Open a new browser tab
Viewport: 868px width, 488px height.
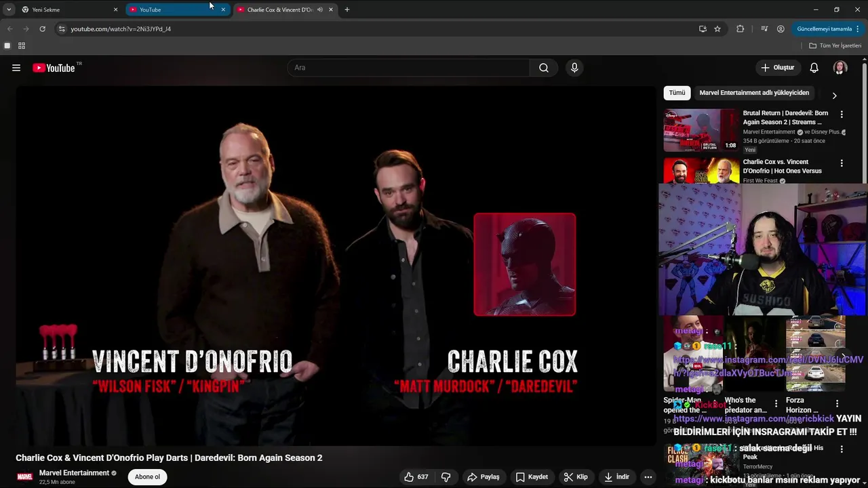click(347, 9)
